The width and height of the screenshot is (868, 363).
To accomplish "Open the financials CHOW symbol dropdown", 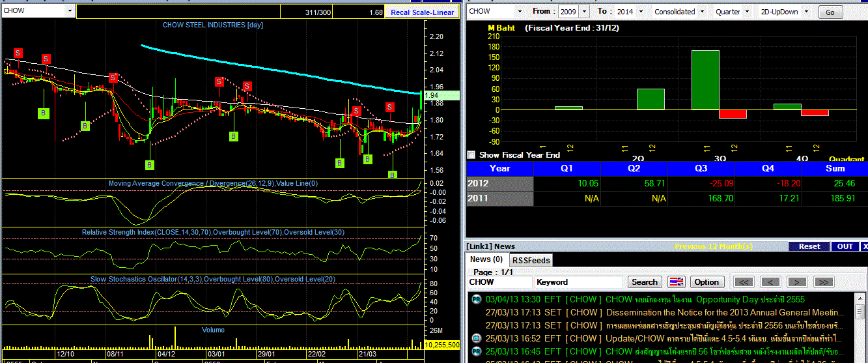I will point(519,12).
